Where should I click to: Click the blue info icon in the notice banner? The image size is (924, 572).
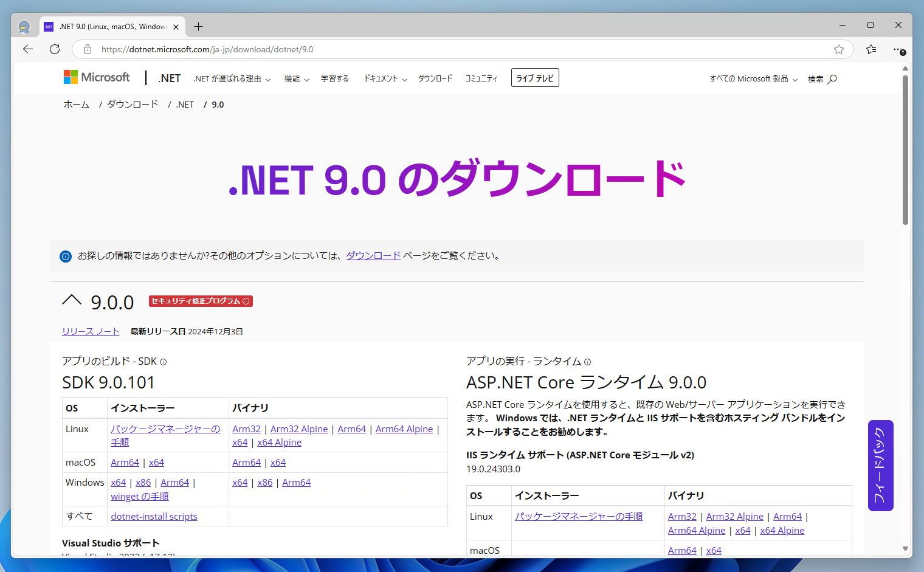tap(66, 256)
